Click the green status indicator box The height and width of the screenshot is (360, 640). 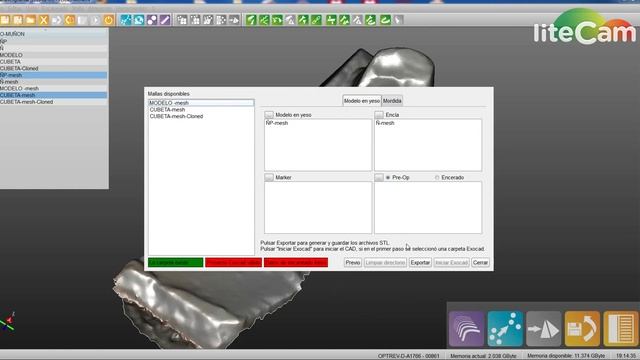(x=176, y=262)
